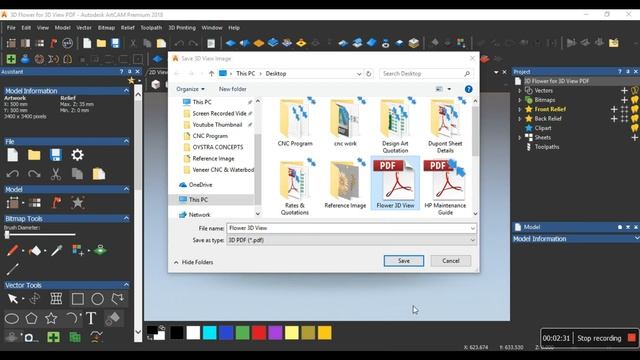Image resolution: width=640 pixels, height=360 pixels.
Task: Click Hide Folders link
Action: coord(193,262)
